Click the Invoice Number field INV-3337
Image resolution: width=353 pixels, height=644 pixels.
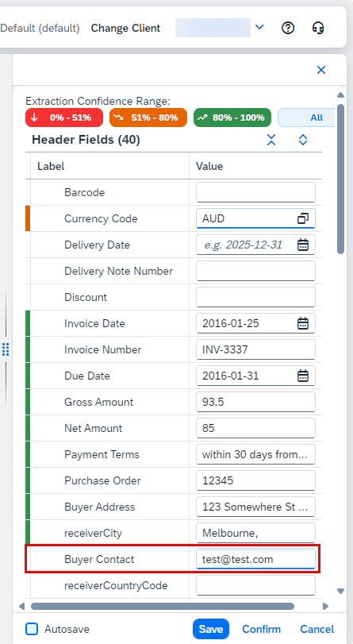pos(255,349)
